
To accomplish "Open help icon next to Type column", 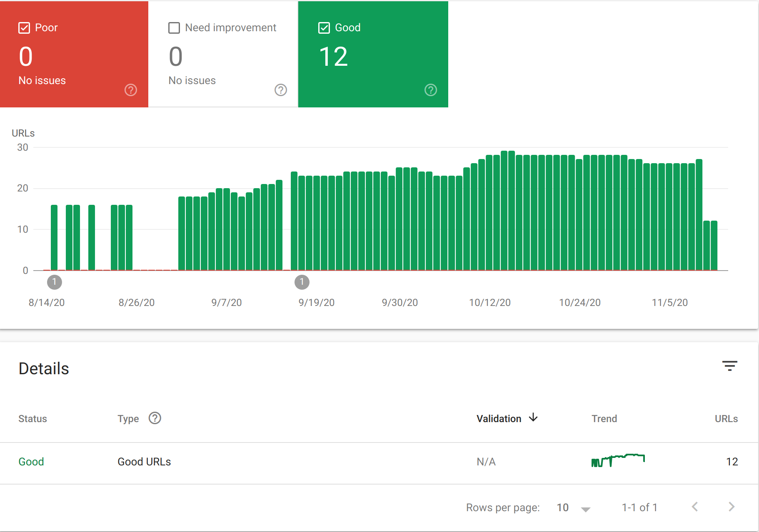I will pyautogui.click(x=155, y=418).
